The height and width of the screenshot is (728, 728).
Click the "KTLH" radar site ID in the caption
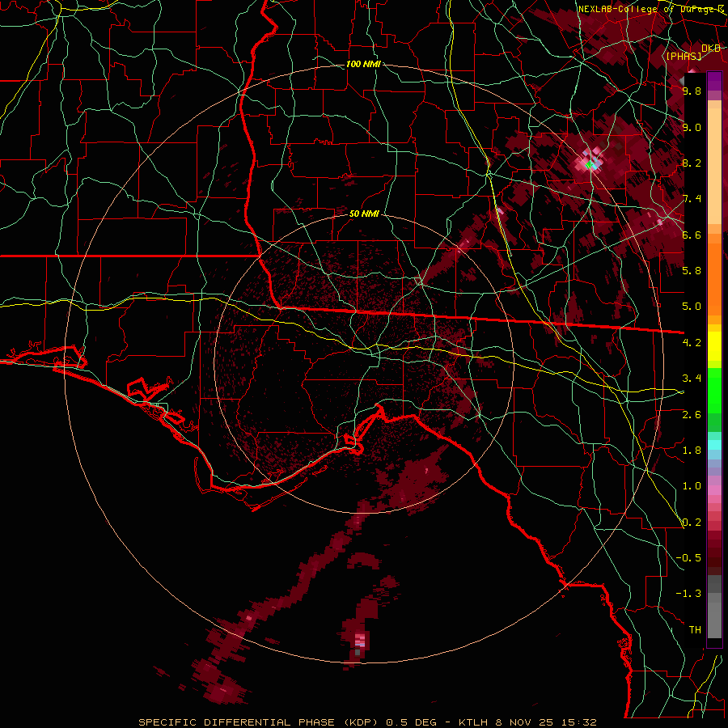(x=474, y=722)
